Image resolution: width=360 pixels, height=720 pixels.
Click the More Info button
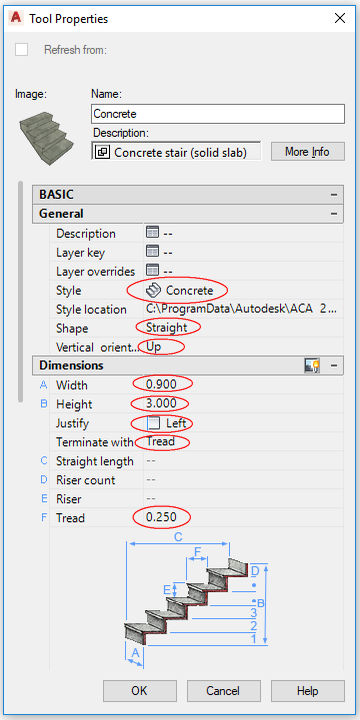pos(308,151)
